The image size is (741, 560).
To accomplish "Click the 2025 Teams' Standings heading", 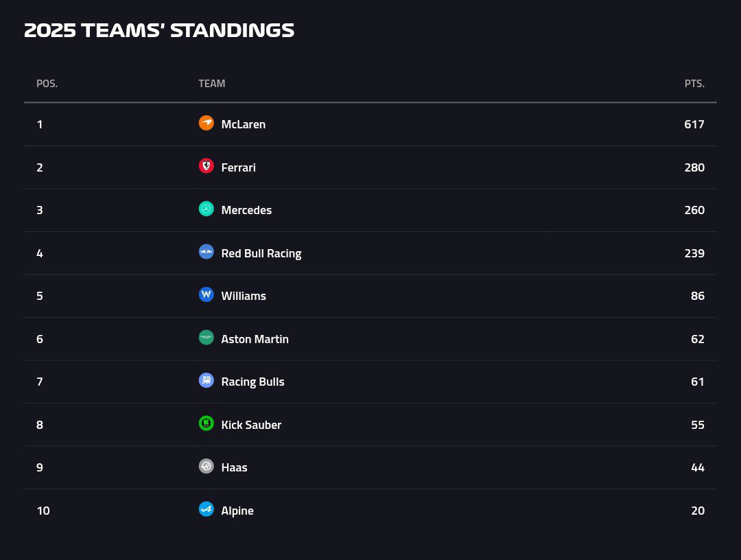I will pyautogui.click(x=159, y=31).
